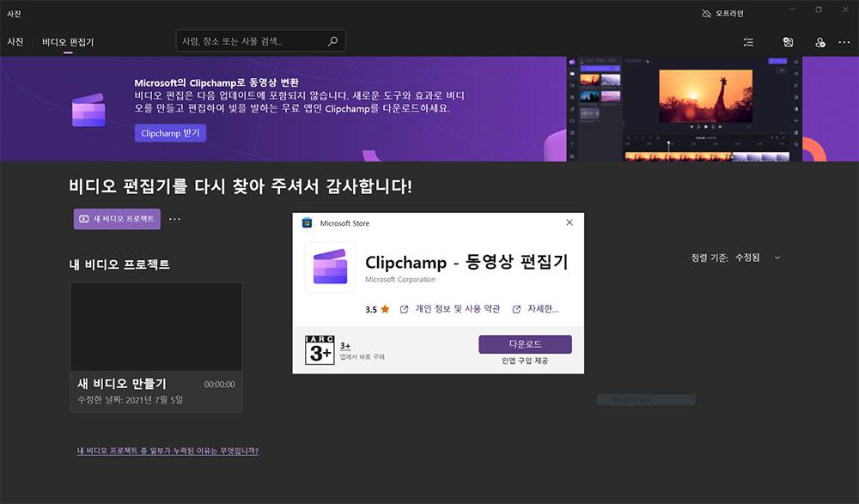Screen dimensions: 859x504
Task: Click the 새 비디오 만들기 project title
Action: tap(122, 384)
